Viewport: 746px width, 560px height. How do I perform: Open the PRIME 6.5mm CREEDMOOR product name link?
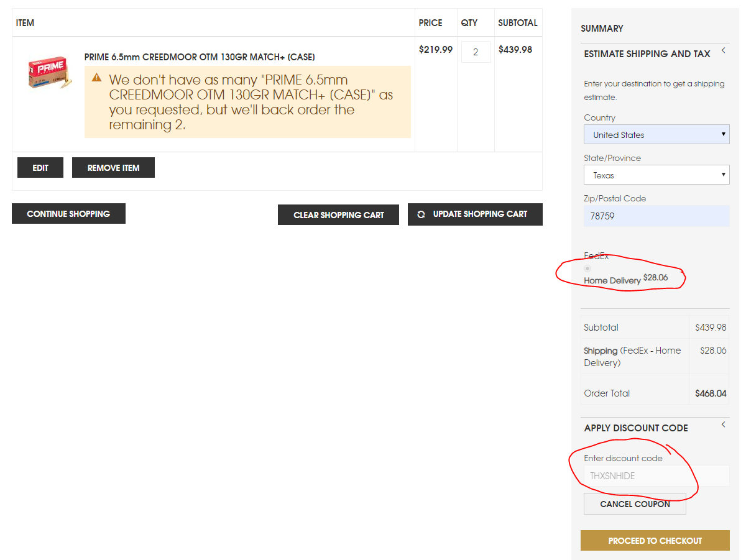pyautogui.click(x=200, y=57)
